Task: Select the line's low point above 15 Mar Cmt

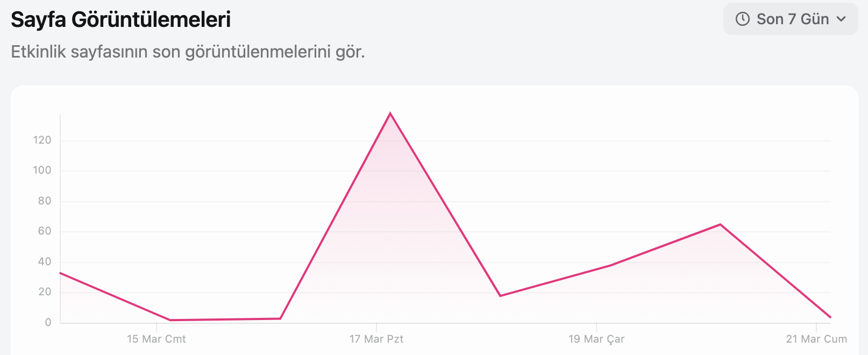Action: pos(170,320)
